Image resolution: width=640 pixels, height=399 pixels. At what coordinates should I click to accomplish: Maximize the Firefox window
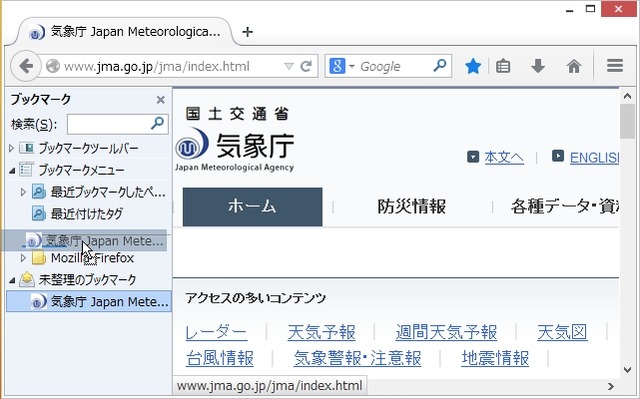pos(590,9)
